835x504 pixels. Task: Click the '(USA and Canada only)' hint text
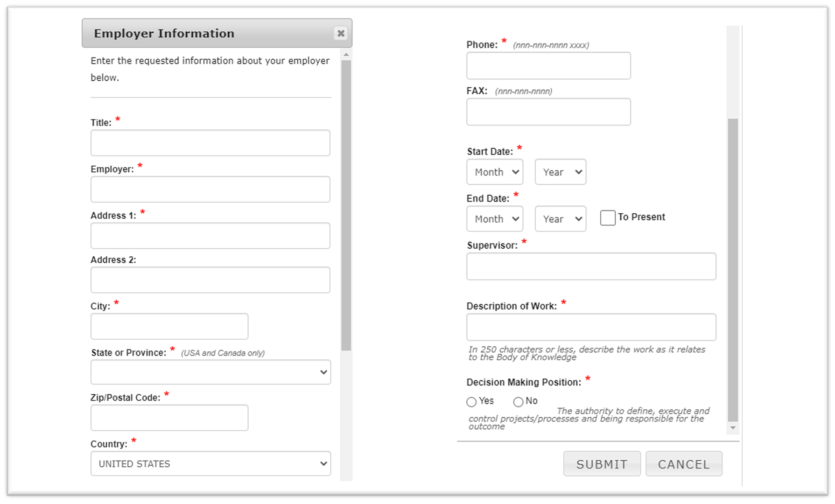(x=223, y=353)
